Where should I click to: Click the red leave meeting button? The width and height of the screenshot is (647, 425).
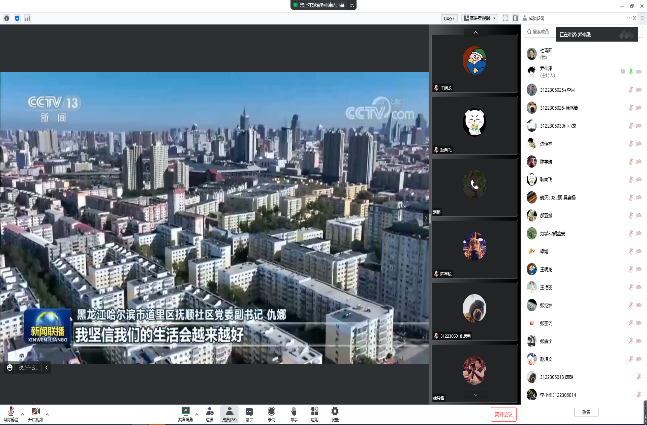point(503,412)
